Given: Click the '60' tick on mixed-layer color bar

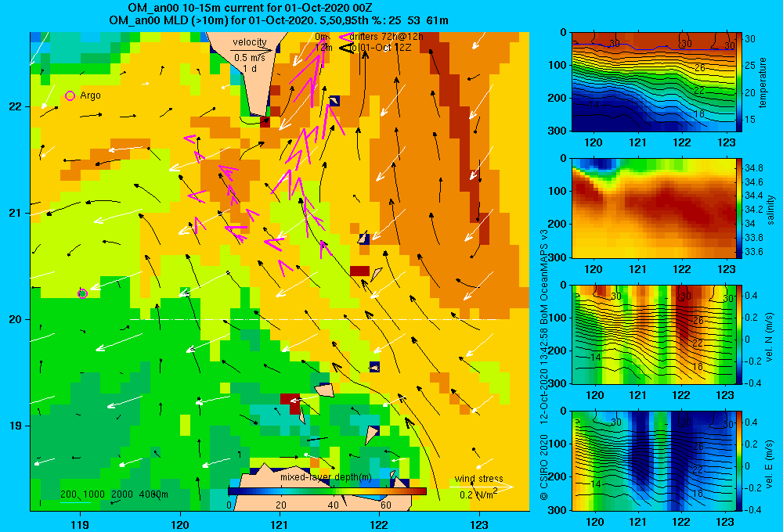Looking at the screenshot, I should (x=385, y=505).
